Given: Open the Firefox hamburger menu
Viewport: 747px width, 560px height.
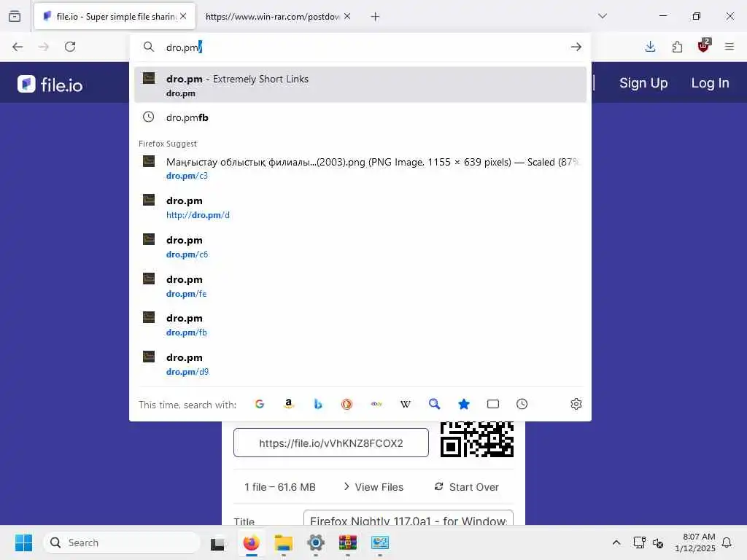Looking at the screenshot, I should (x=729, y=47).
